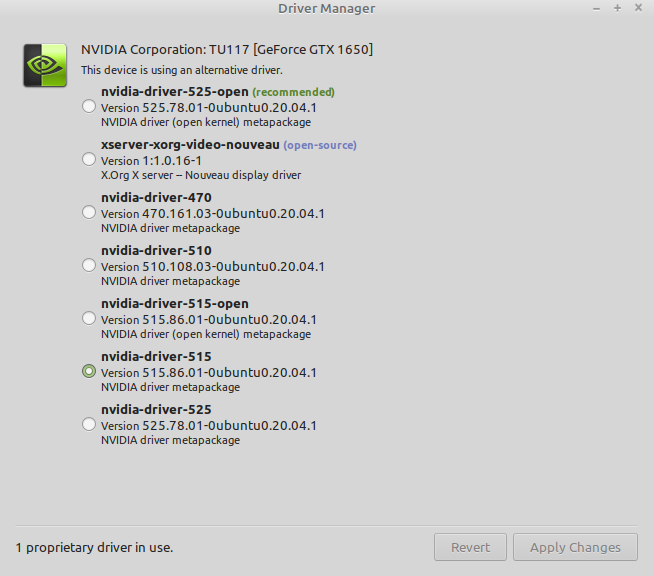The image size is (654, 576).
Task: Click the 'Driver Manager' title text
Action: [327, 8]
